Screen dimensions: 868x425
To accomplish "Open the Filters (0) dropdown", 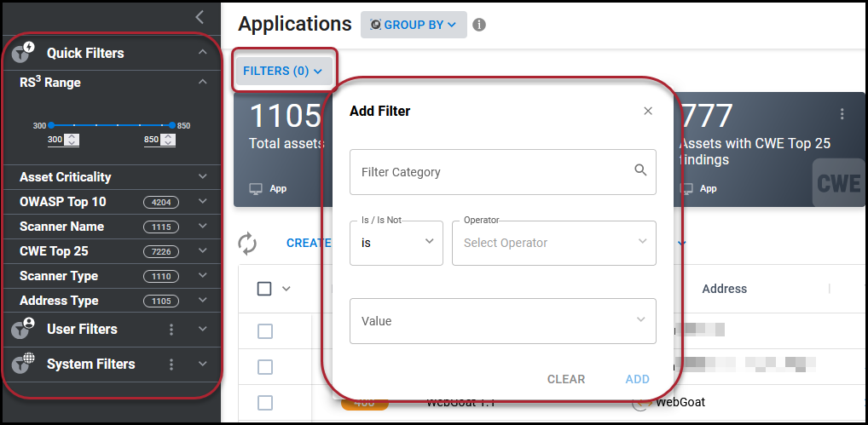I will coord(283,71).
